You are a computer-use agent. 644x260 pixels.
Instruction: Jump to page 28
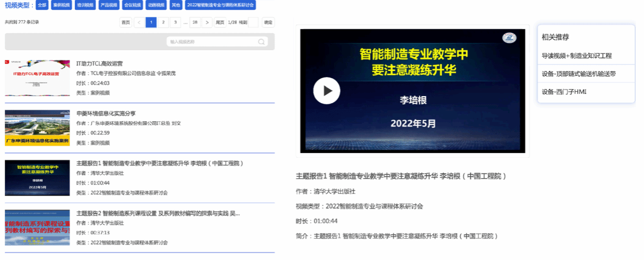pyautogui.click(x=195, y=22)
